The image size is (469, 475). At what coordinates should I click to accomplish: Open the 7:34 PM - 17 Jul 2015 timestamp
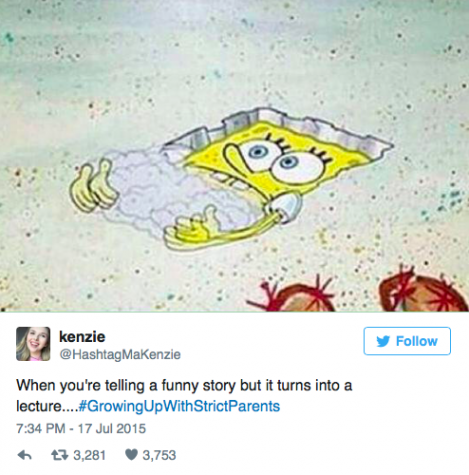pos(81,428)
